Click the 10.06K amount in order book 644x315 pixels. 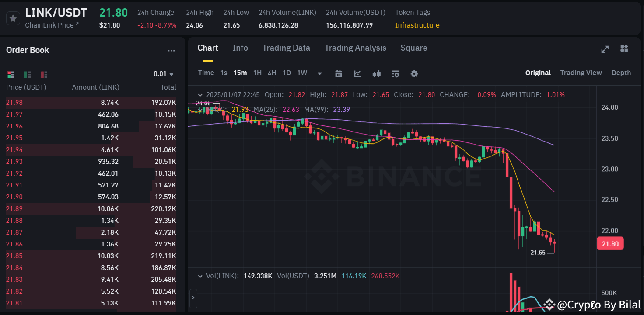coord(108,209)
